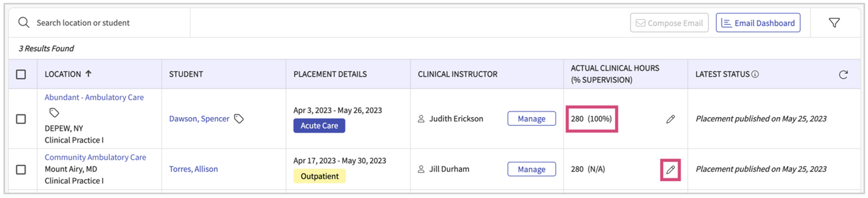Open the Email Dashboard
The height and width of the screenshot is (198, 868).
tap(758, 23)
